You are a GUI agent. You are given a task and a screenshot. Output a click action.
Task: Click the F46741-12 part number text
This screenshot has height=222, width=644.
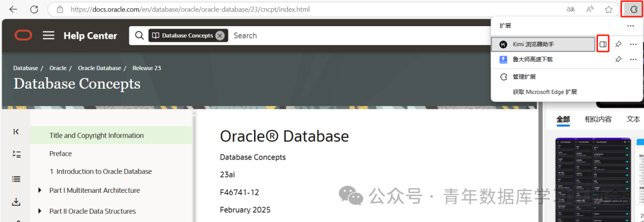click(x=240, y=192)
